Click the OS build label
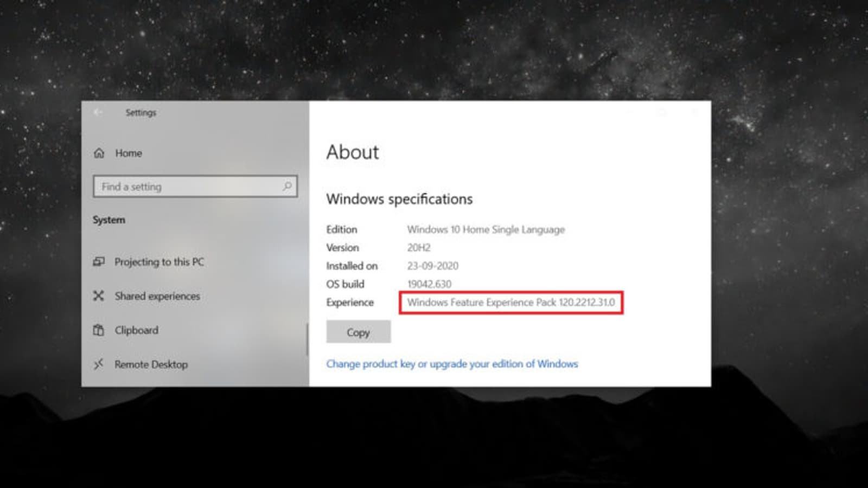 (x=345, y=284)
